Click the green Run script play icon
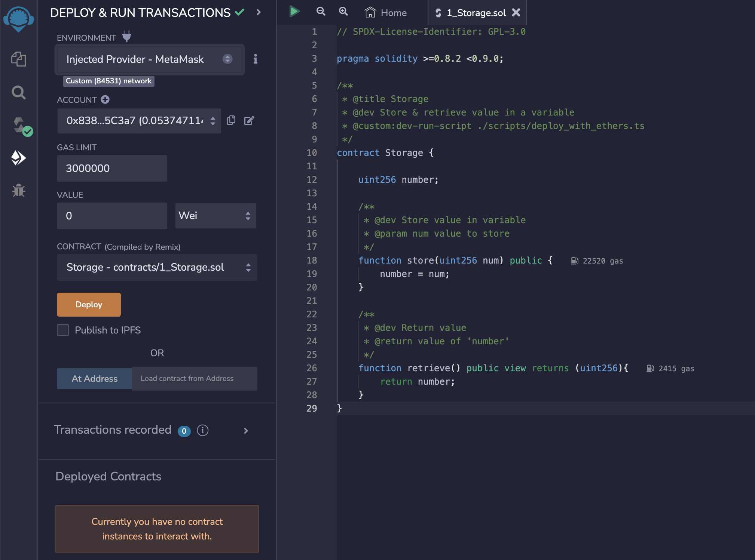Viewport: 755px width, 560px height. tap(294, 12)
